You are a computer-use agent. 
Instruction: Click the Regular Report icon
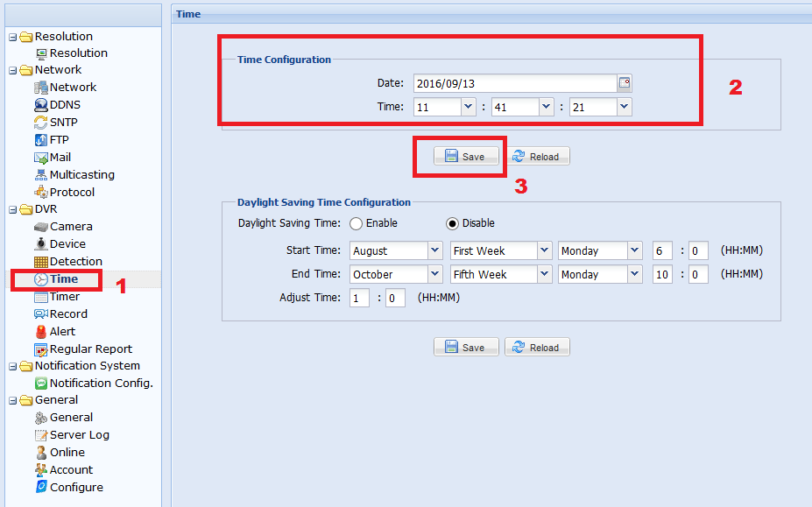point(41,349)
